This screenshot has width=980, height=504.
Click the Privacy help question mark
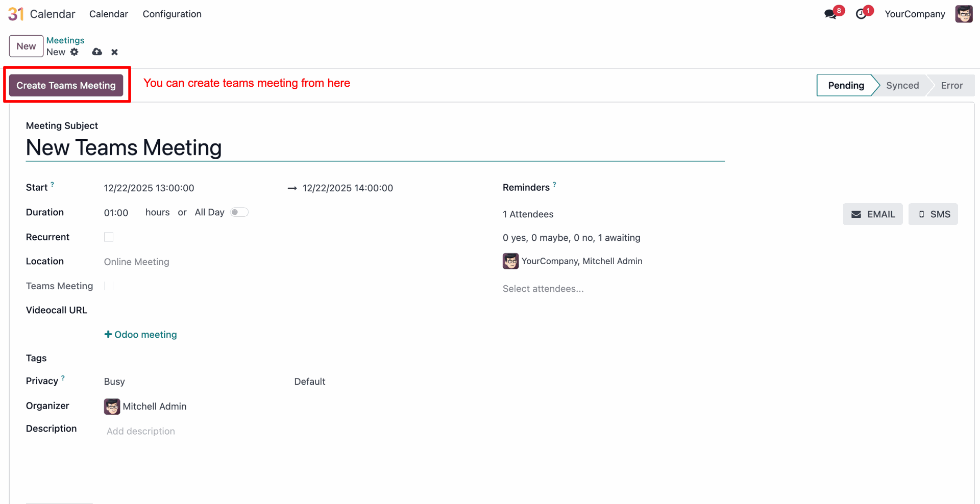tap(63, 378)
